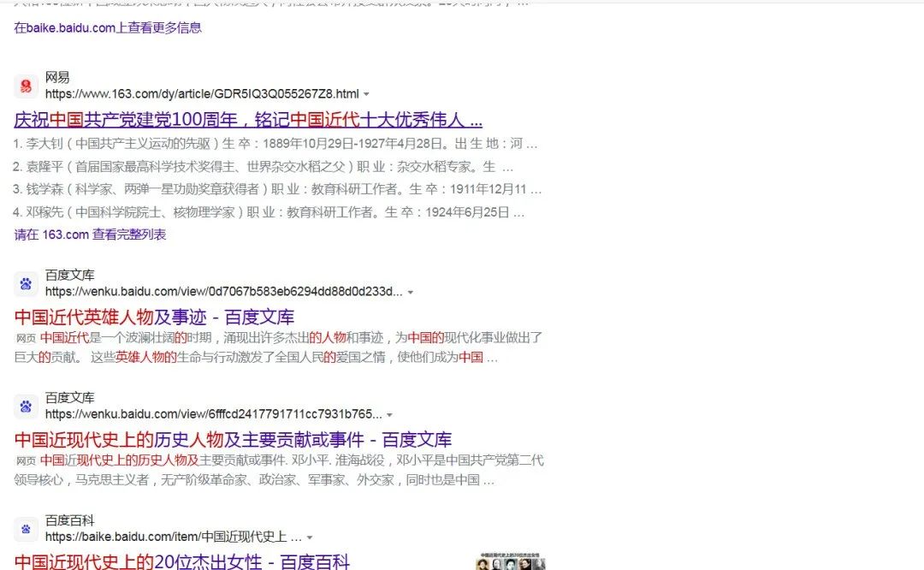This screenshot has width=924, height=570.
Task: Click the URL baike.baidu.com/item/中国近现代史上...
Action: click(174, 537)
